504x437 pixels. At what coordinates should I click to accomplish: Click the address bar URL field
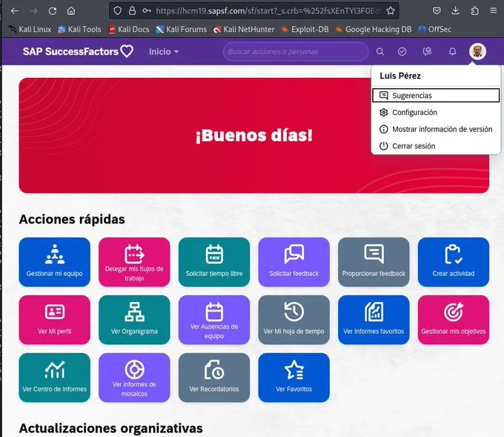tap(268, 11)
